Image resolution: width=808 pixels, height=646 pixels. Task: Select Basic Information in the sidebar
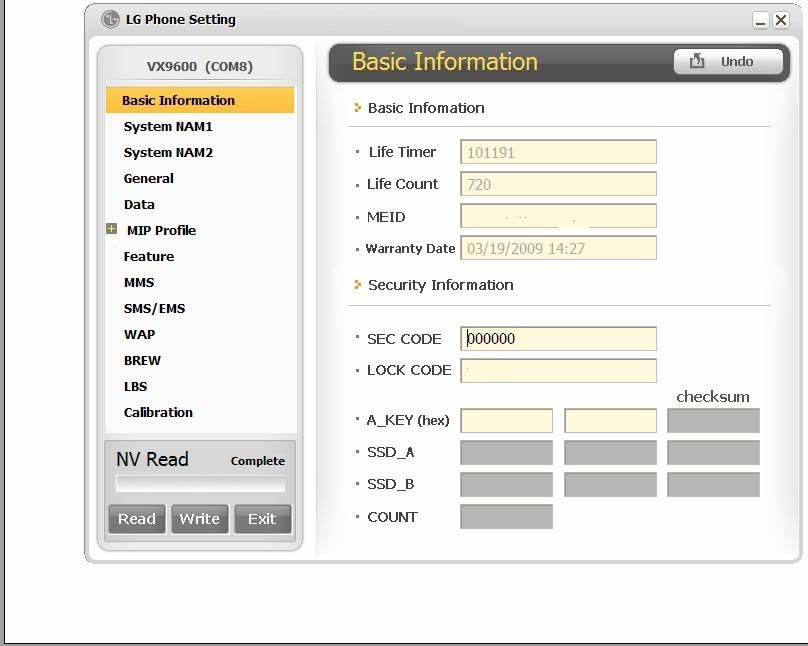(200, 100)
